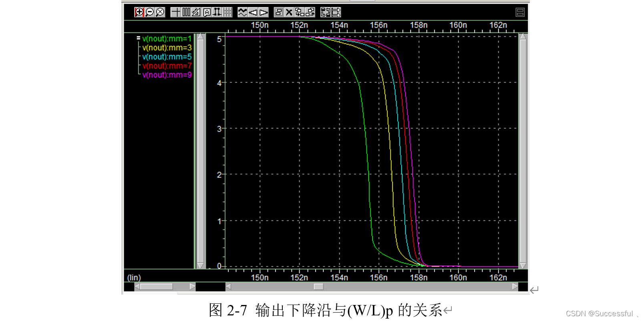Click right arrow of time-axis horizontal scrollbar
The width and height of the screenshot is (644, 321).
point(515,287)
